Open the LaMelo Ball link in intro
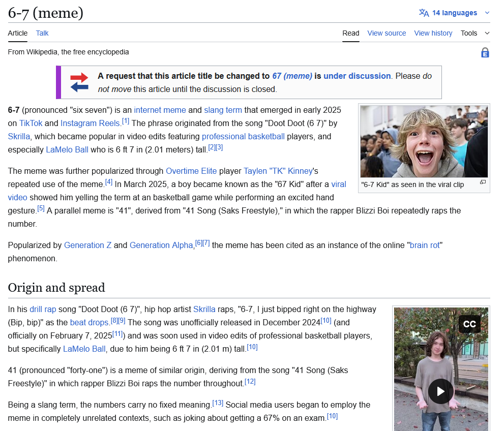Screen dimensions: 504x431 67,149
